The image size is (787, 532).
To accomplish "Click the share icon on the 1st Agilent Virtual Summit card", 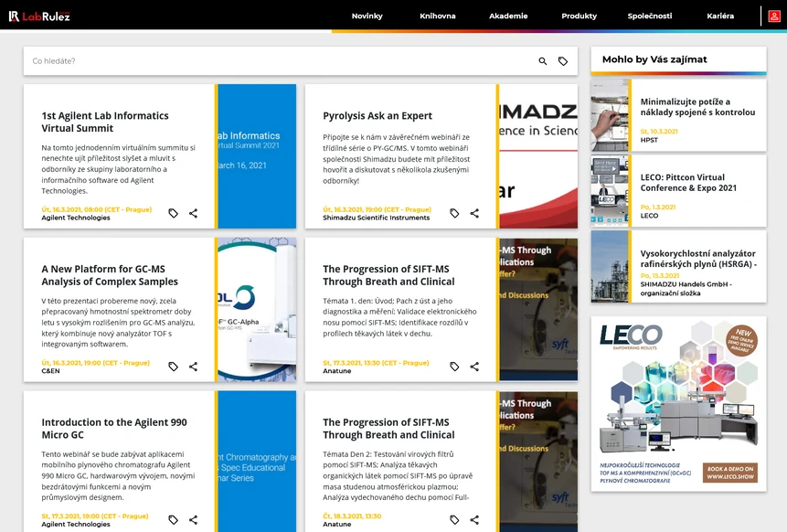I will click(x=193, y=213).
